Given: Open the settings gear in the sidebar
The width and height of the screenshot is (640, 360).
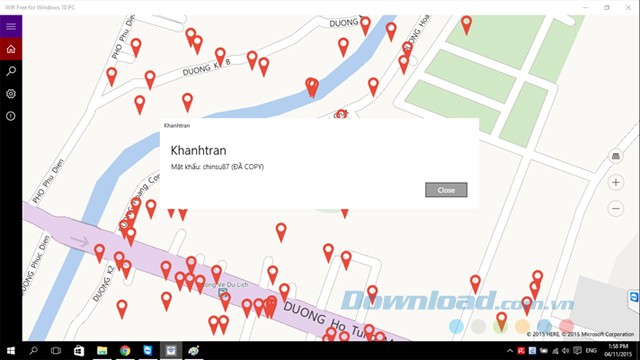Looking at the screenshot, I should pyautogui.click(x=11, y=93).
